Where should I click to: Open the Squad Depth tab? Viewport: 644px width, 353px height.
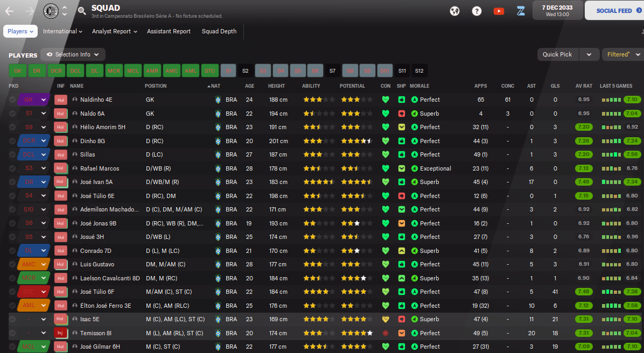(219, 31)
